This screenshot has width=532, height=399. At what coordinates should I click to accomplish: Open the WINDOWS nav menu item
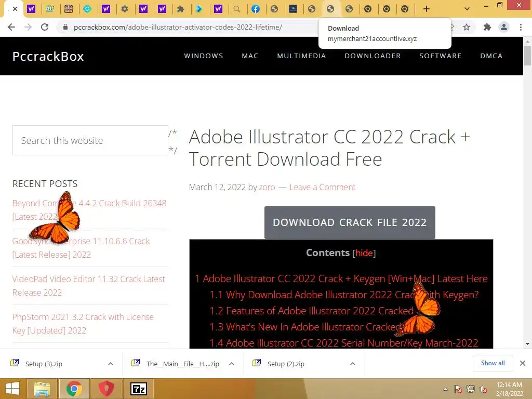tap(204, 56)
